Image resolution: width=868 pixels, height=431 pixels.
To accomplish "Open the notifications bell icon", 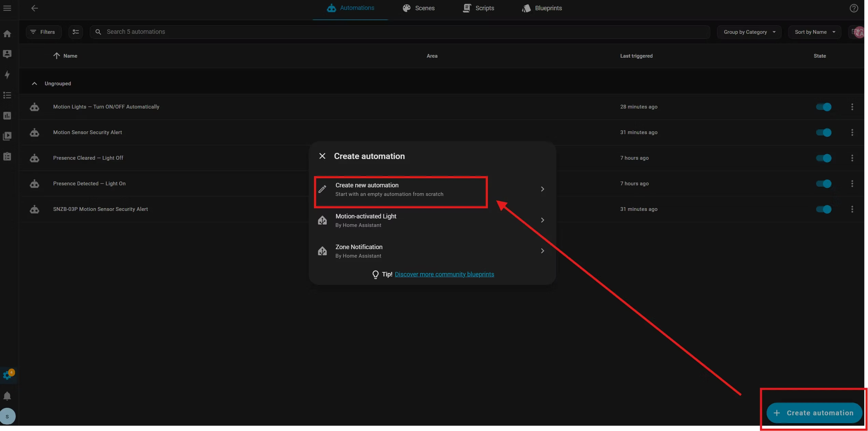I will [7, 396].
